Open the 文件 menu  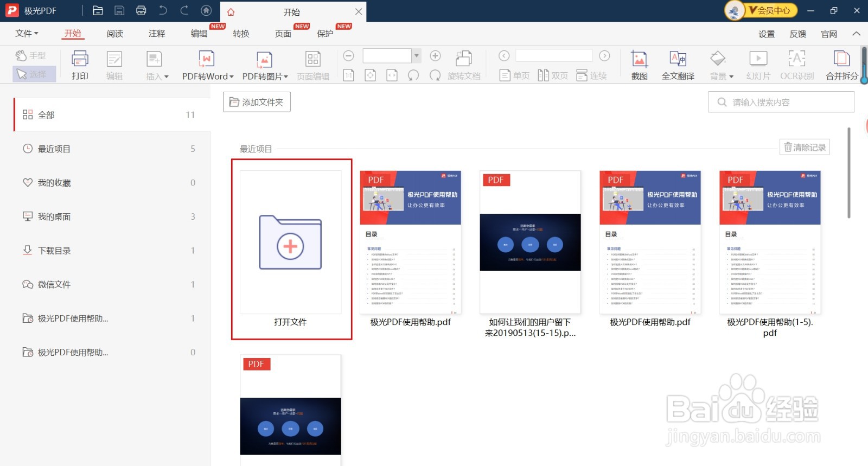click(x=27, y=34)
